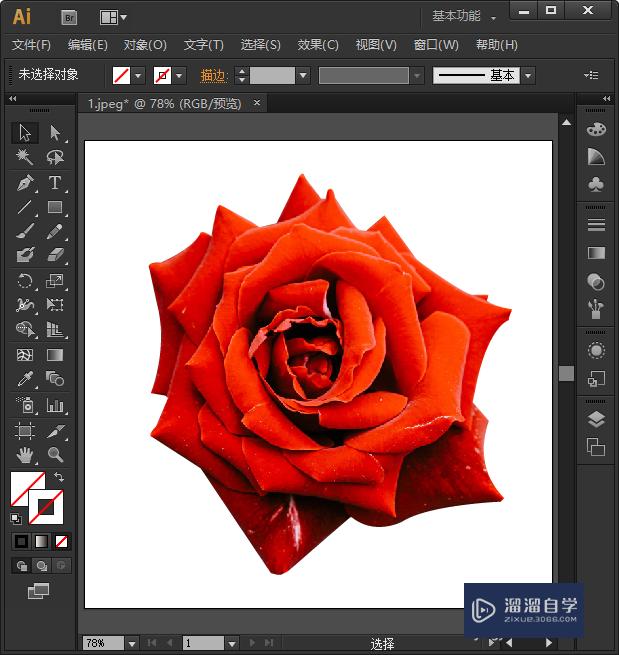Image resolution: width=619 pixels, height=655 pixels.
Task: Activate the Blend tool
Action: (x=55, y=379)
